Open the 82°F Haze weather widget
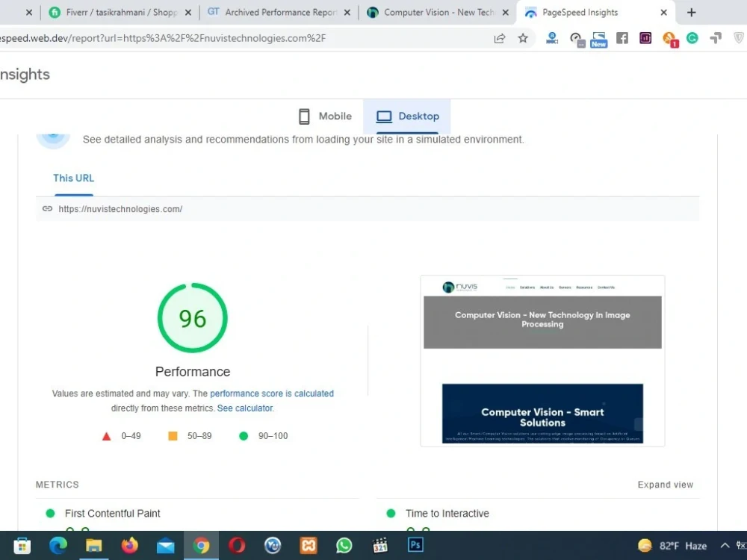The height and width of the screenshot is (560, 747). coord(672,546)
